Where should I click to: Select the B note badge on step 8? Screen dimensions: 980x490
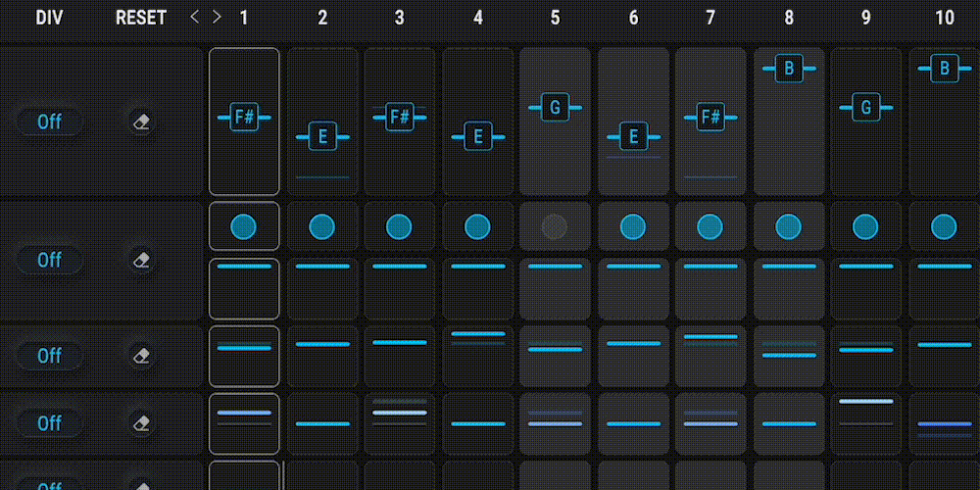click(789, 69)
